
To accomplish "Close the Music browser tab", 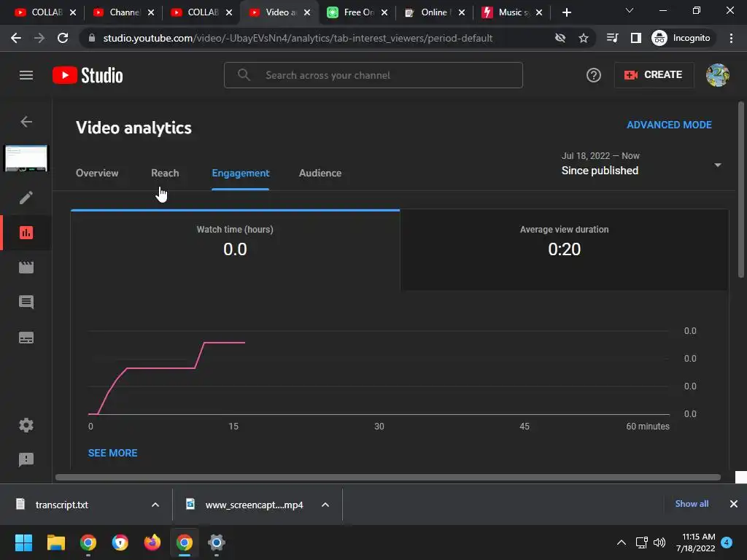I will (539, 12).
